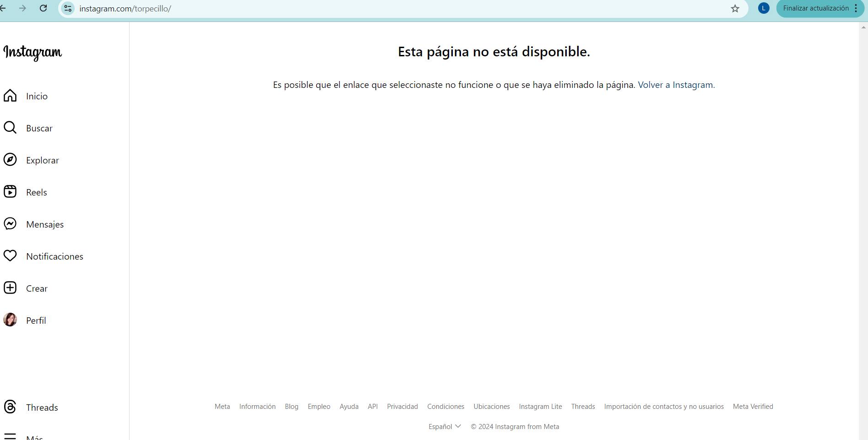868x440 pixels.
Task: Open the Español language dropdown
Action: (445, 426)
